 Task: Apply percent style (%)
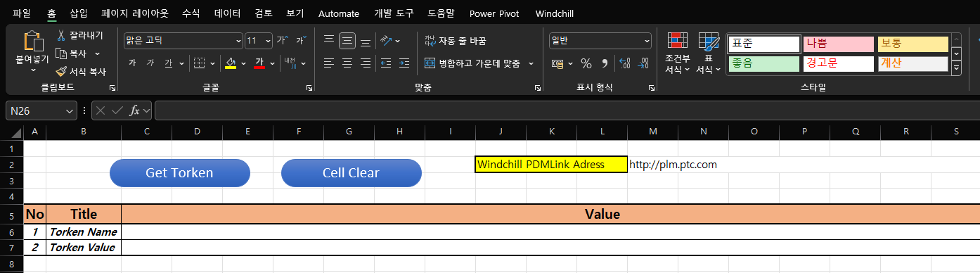586,63
